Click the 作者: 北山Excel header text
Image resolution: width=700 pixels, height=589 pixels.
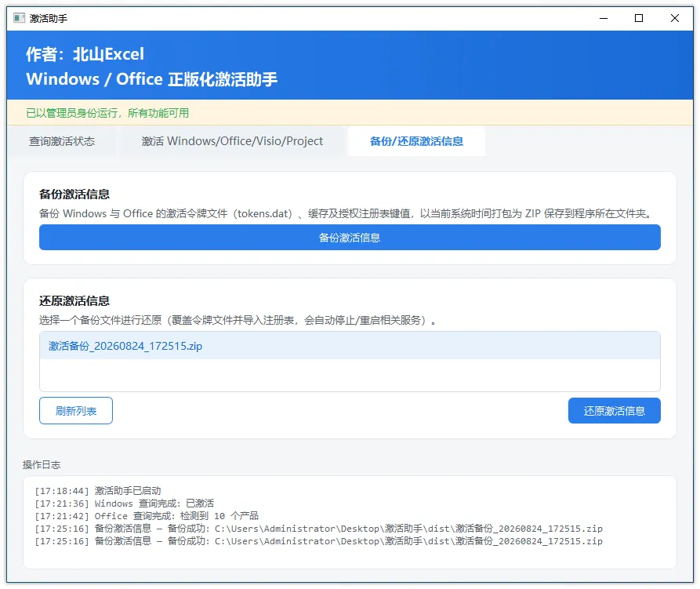(85, 54)
